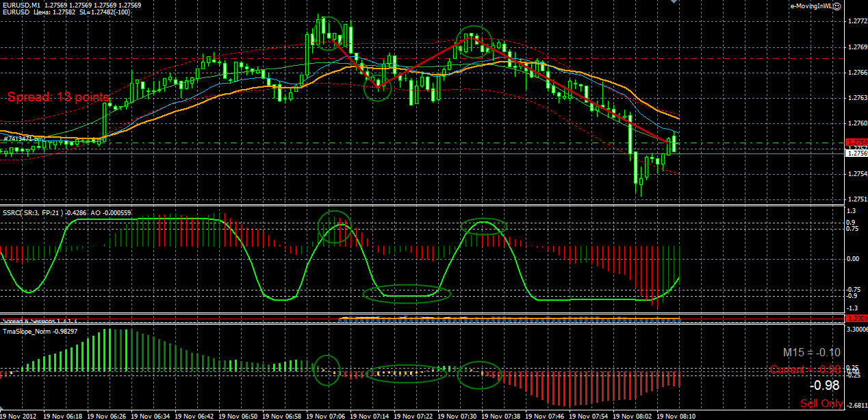The width and height of the screenshot is (868, 420).
Task: Click the red highlighted 1.2758 price tag
Action: [857, 142]
